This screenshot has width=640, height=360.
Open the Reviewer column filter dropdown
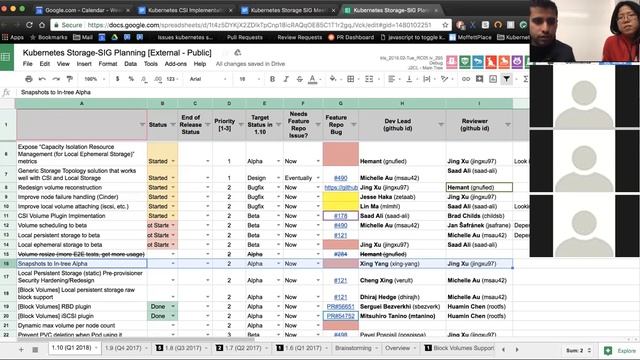(507, 124)
